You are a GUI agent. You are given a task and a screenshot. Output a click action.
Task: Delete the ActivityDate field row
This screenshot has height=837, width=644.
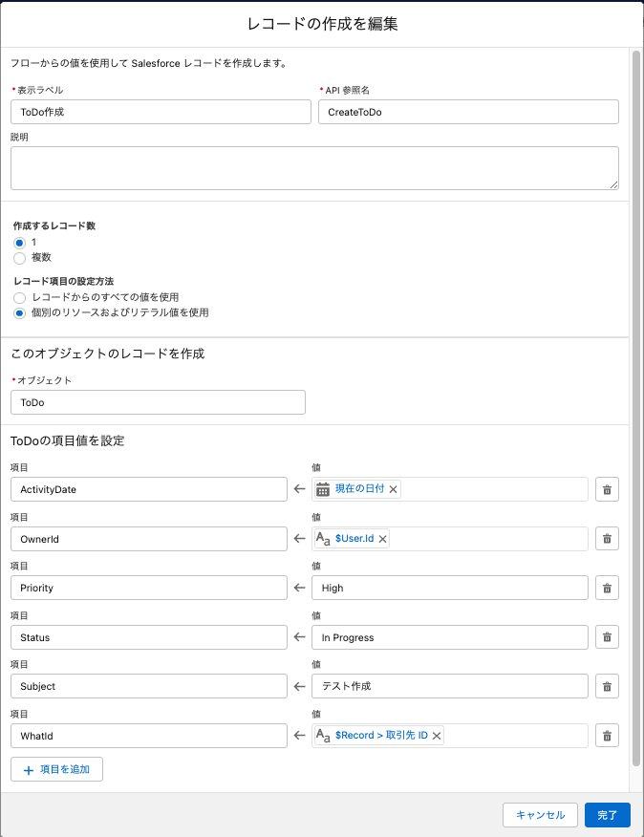click(607, 489)
